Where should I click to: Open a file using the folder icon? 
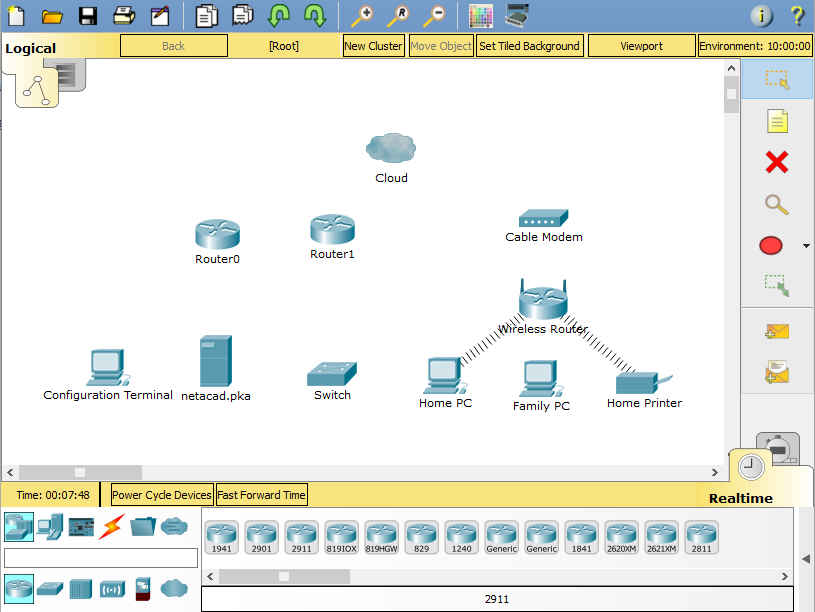click(x=52, y=16)
